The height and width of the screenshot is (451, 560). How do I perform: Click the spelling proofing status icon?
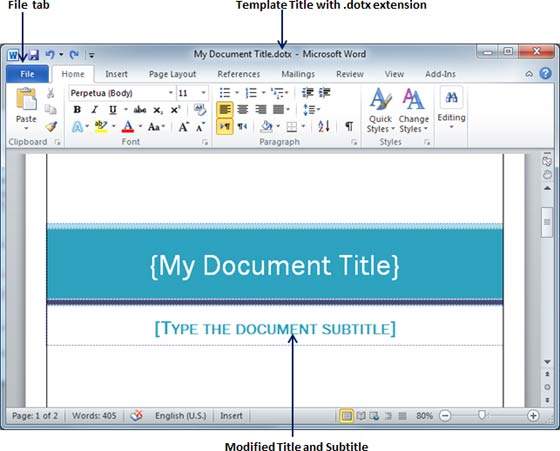[x=136, y=416]
